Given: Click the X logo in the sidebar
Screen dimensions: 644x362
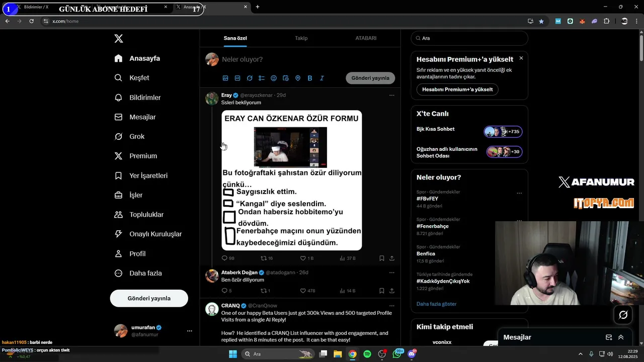Looking at the screenshot, I should point(118,39).
